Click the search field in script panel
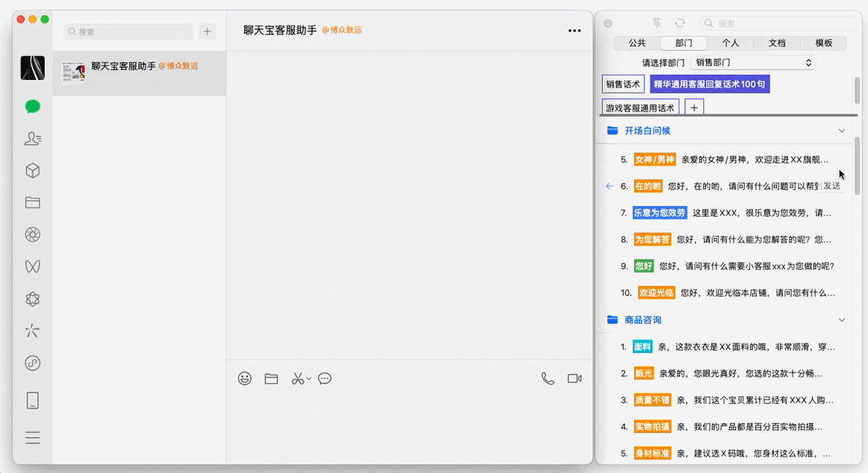 780,23
